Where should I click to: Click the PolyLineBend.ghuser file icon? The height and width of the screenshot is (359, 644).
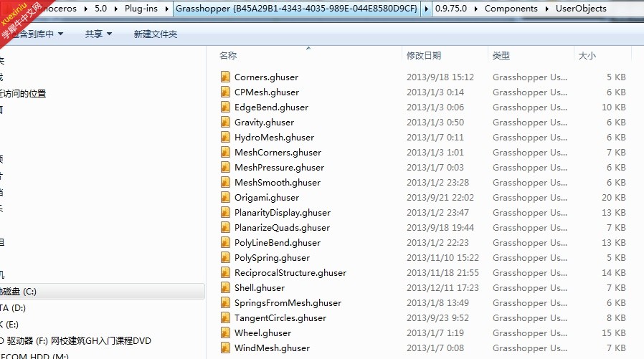[x=225, y=242]
